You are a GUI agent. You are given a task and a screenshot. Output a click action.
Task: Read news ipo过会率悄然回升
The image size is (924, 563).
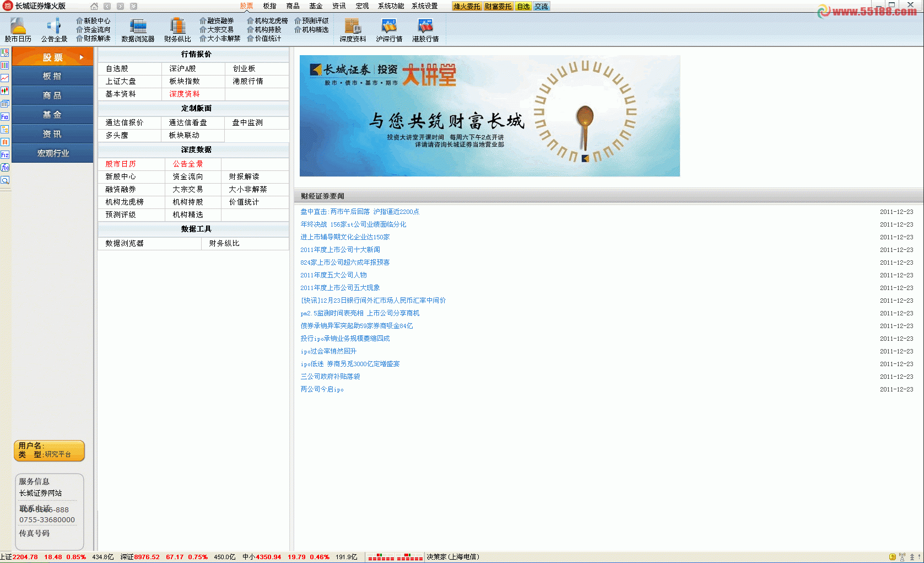pos(328,351)
